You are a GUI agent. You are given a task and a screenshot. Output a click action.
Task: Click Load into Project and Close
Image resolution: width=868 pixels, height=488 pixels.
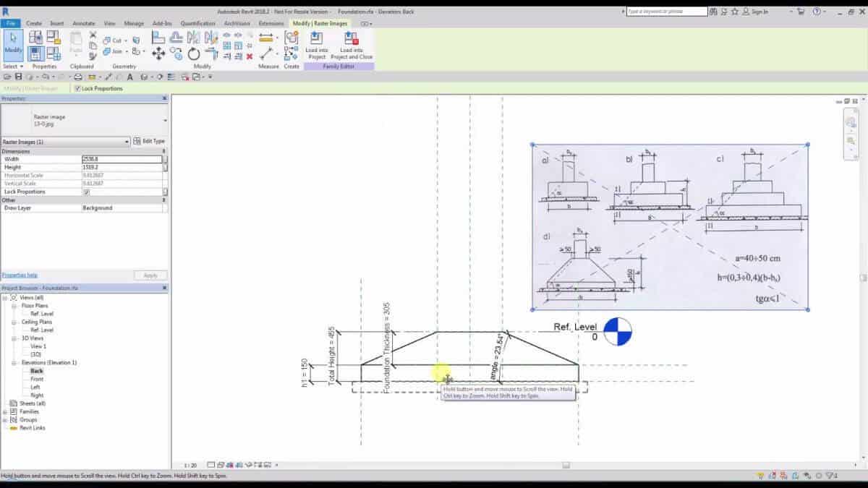click(x=351, y=43)
